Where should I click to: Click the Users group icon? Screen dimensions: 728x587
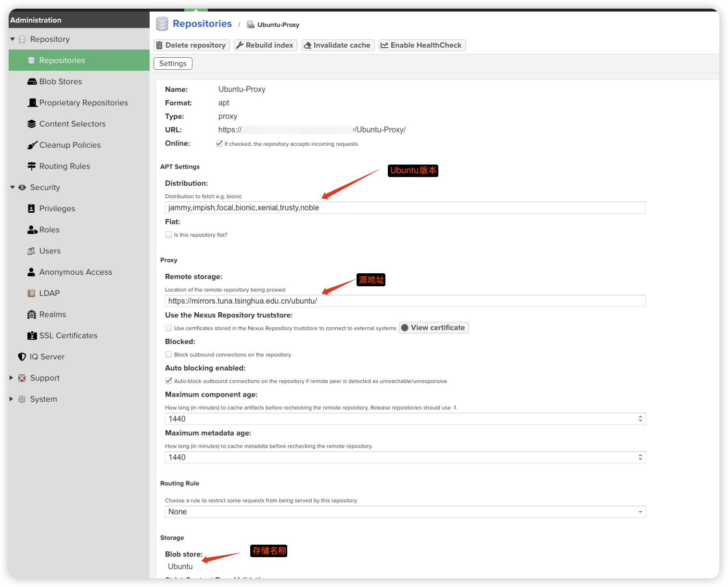(x=31, y=251)
